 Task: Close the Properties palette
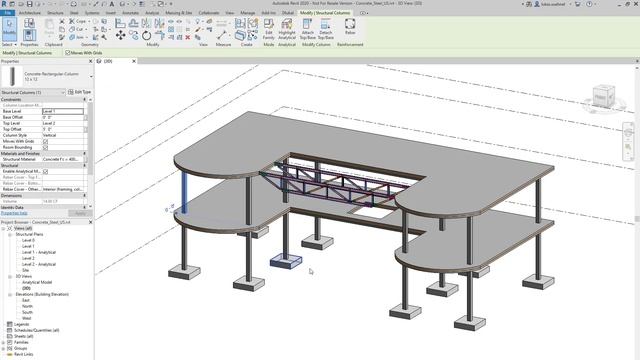click(x=91, y=61)
